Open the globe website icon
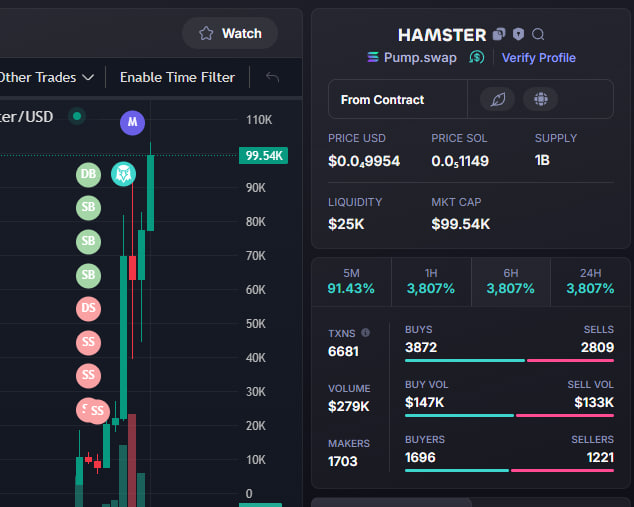634x507 pixels. coord(541,99)
